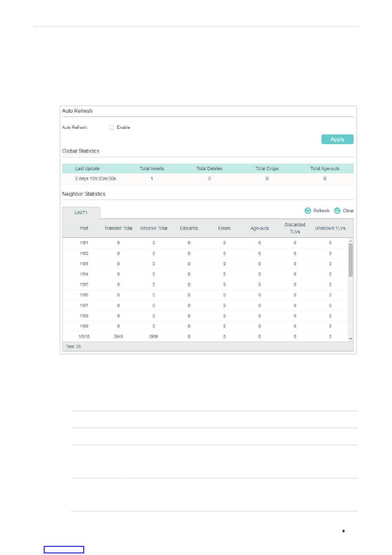Click the Total Age-outs header

(325, 168)
